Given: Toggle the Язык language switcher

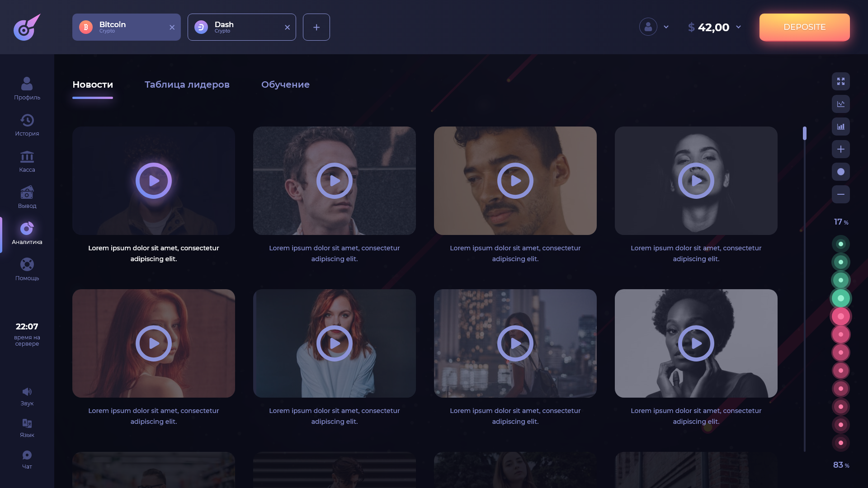Looking at the screenshot, I should 27,423.
